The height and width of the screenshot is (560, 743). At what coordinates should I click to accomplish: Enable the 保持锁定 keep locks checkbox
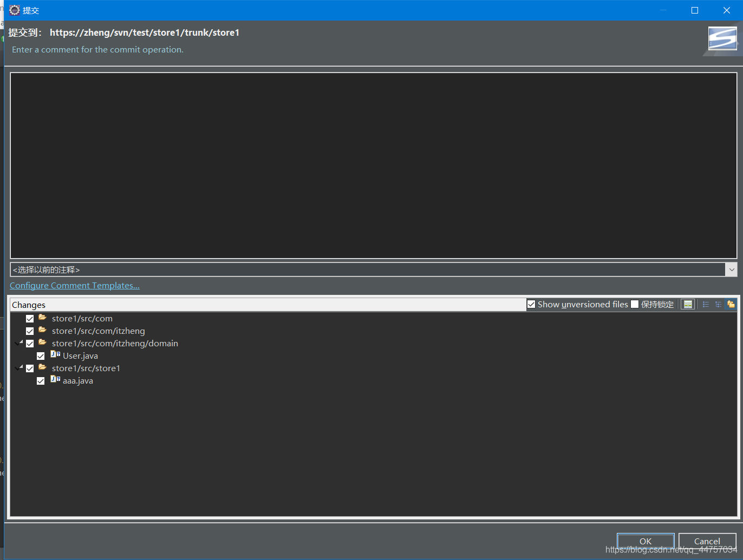[635, 305]
